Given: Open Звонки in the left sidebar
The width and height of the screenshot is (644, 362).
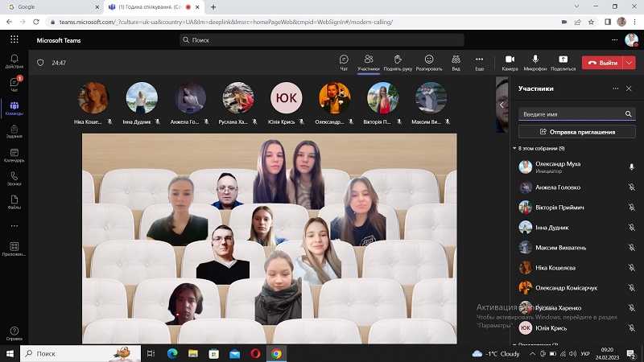Looking at the screenshot, I should (14, 179).
